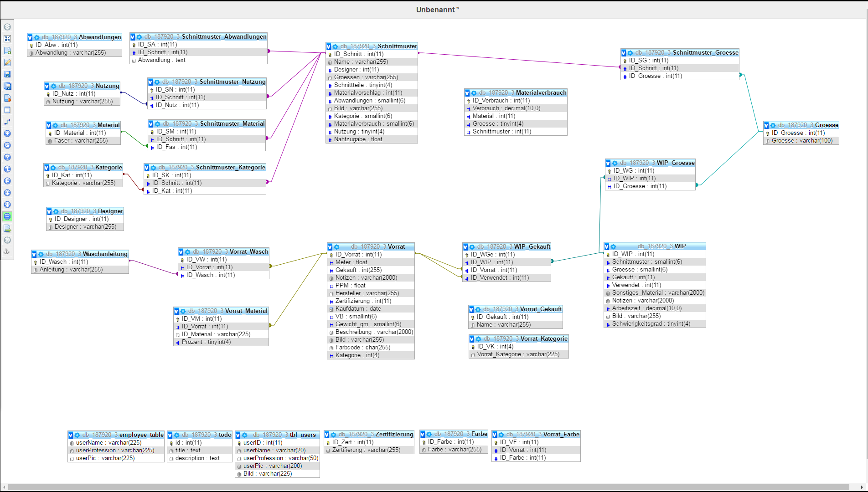868x492 pixels.
Task: Toggle Angular links icon in toolbar
Action: [x=7, y=169]
